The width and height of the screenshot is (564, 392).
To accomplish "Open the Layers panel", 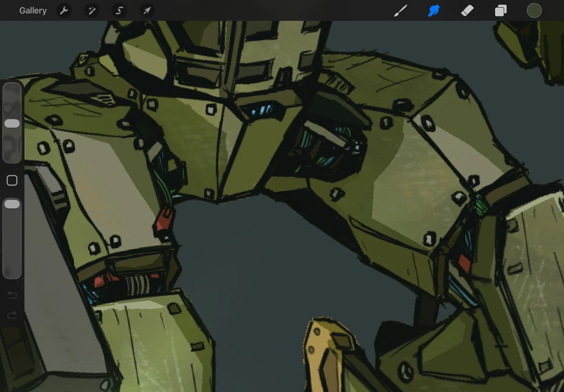I will pyautogui.click(x=501, y=11).
